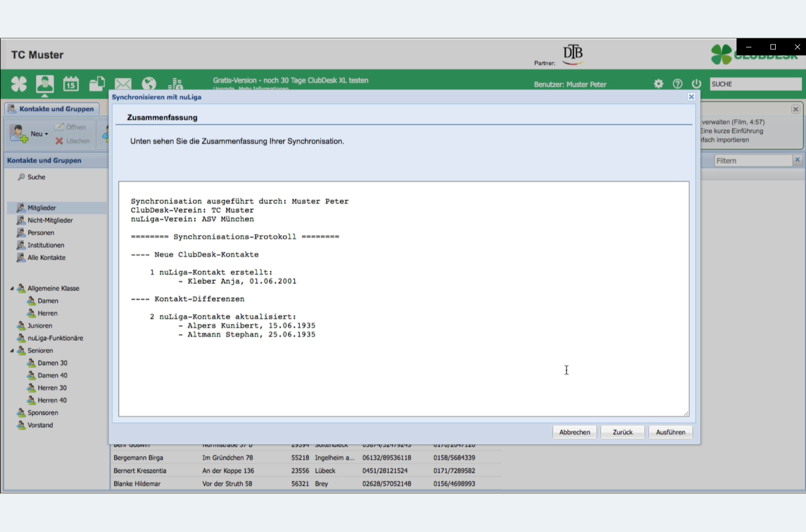The width and height of the screenshot is (806, 532).
Task: Click into the Filtern input field
Action: [752, 161]
